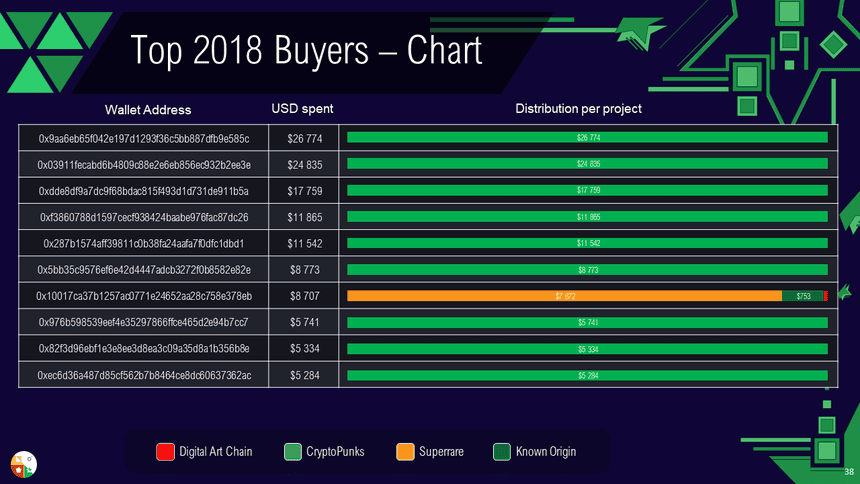Click the green $5 284 bar in last row

coord(587,375)
